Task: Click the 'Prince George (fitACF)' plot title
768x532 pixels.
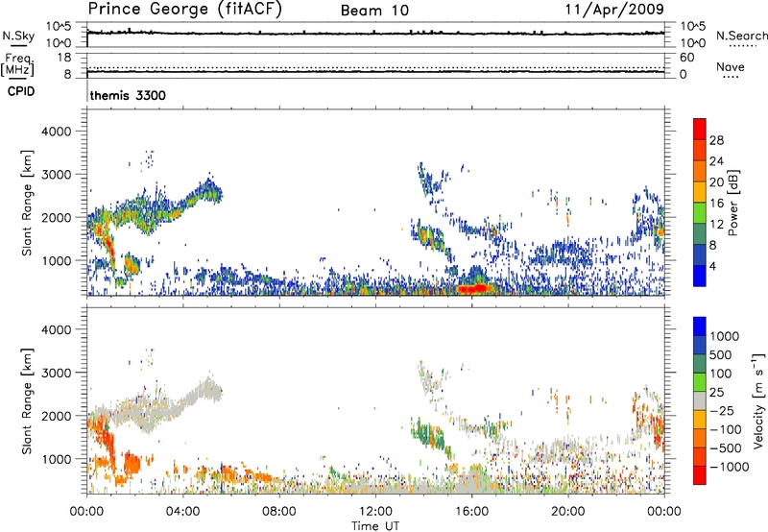Action: click(185, 10)
